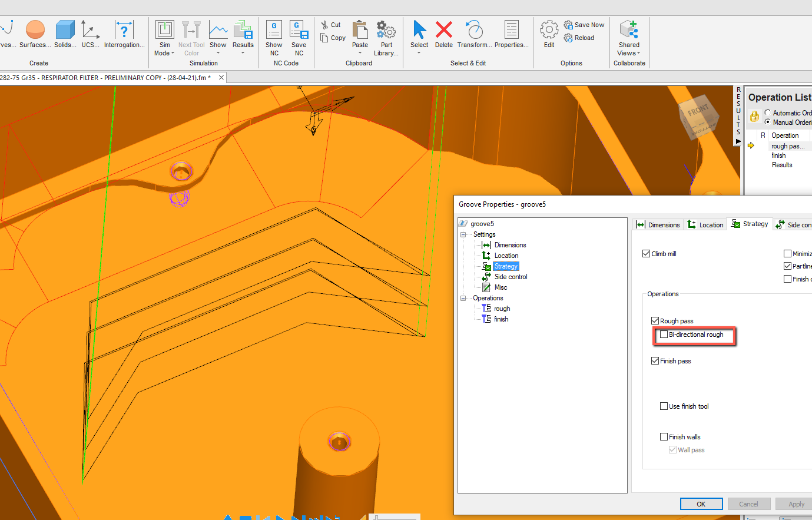Screen dimensions: 812x520
Task: Select the Automatic Ordering radio button
Action: 768,112
